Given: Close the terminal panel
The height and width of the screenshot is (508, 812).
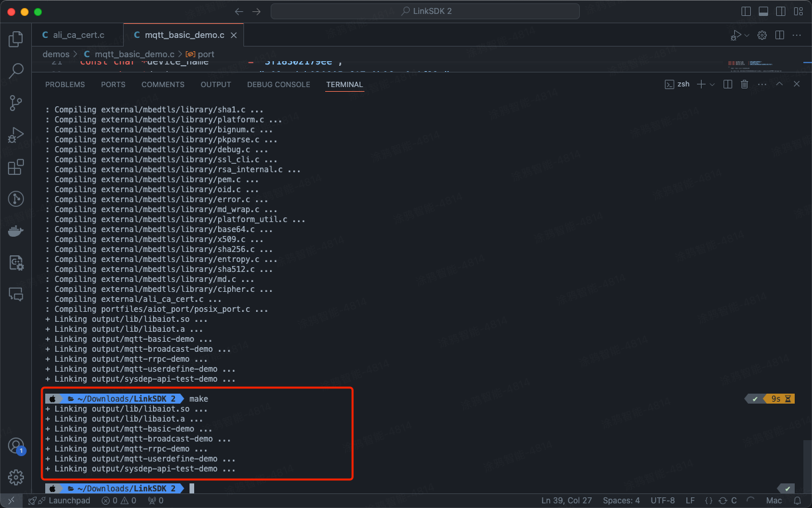Looking at the screenshot, I should tap(797, 84).
